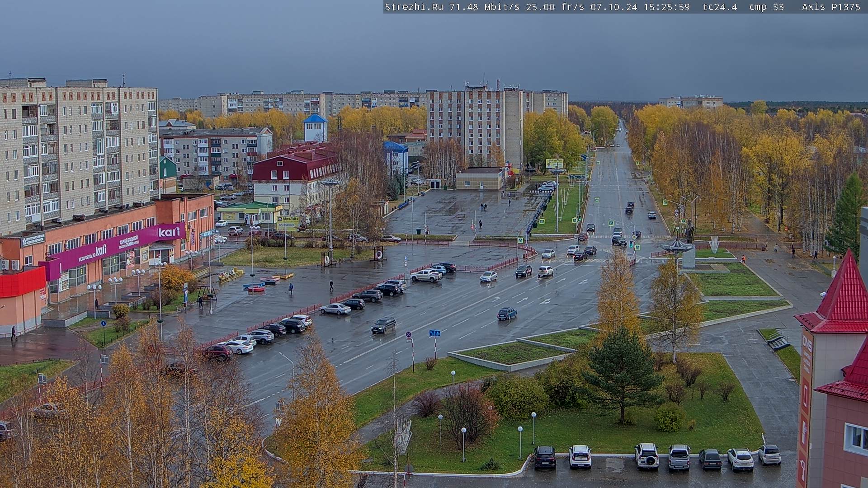Select the Axis P1375 camera model text
The height and width of the screenshot is (488, 868).
click(x=831, y=7)
